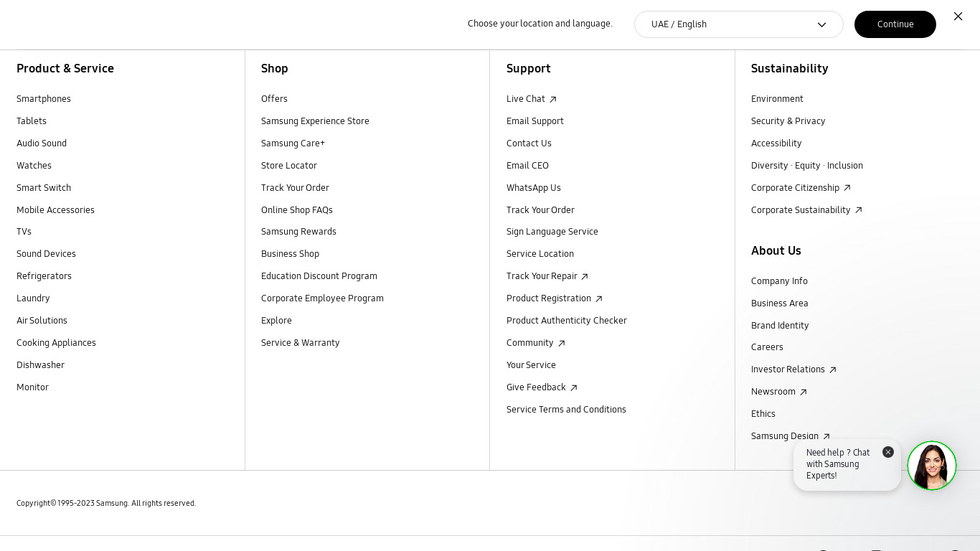Open Audio Sound page

(x=42, y=143)
